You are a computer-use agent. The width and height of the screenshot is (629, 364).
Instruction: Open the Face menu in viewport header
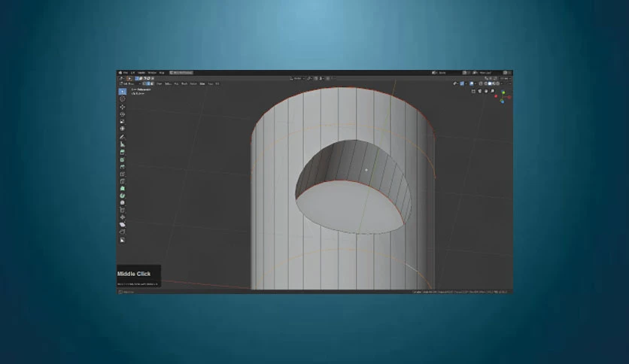tap(211, 83)
